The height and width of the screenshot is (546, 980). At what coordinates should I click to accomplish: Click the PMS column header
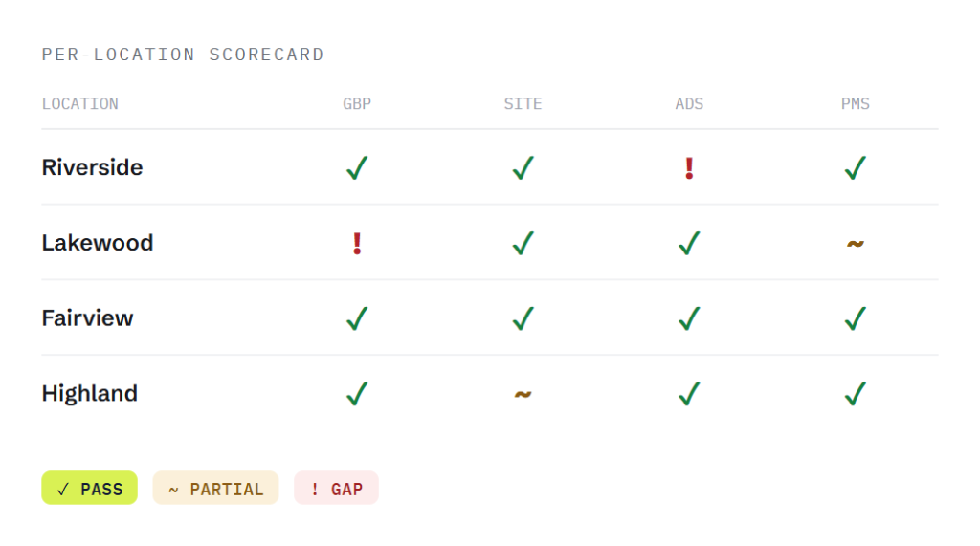tap(855, 103)
